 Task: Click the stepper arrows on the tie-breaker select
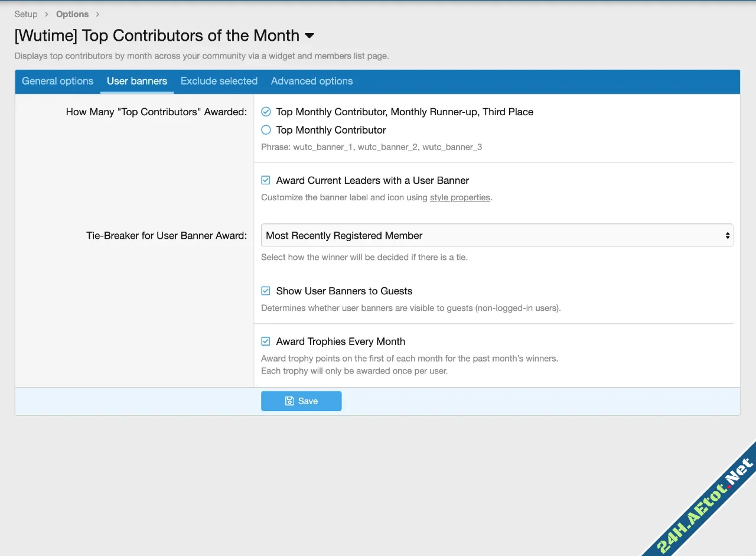(726, 235)
